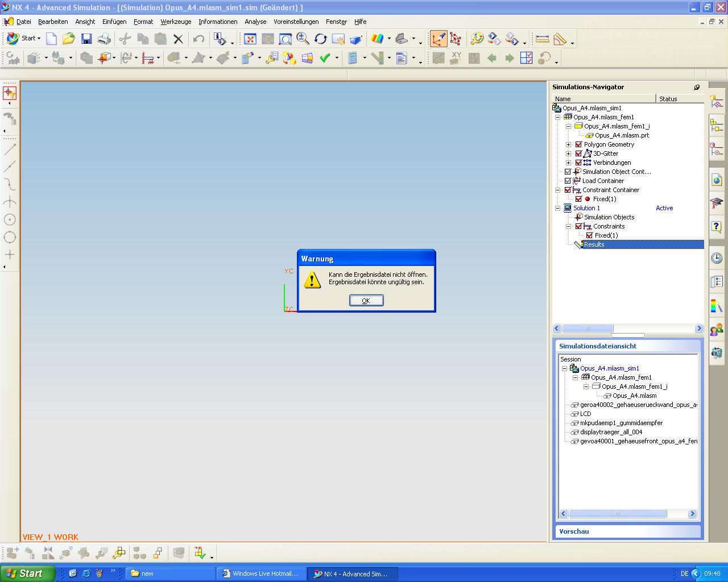Image resolution: width=728 pixels, height=582 pixels.
Task: Collapse the Solution 1 node
Action: [558, 208]
